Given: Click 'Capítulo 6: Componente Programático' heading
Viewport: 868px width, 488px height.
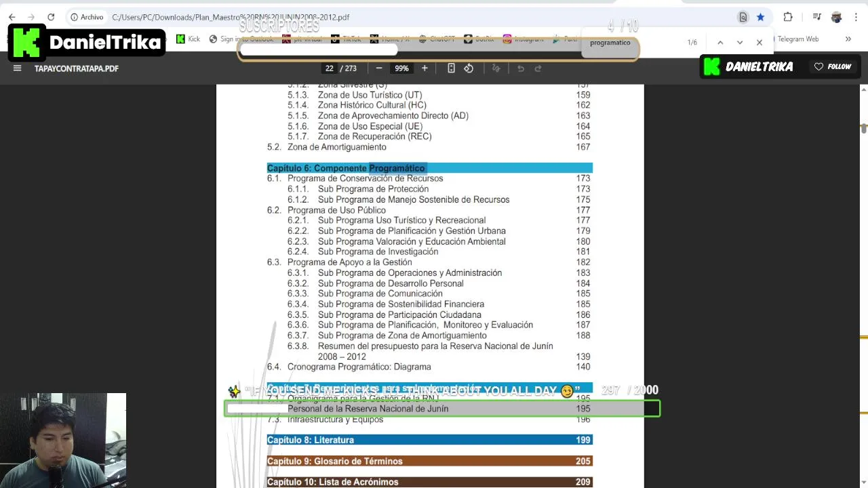Looking at the screenshot, I should pyautogui.click(x=346, y=168).
